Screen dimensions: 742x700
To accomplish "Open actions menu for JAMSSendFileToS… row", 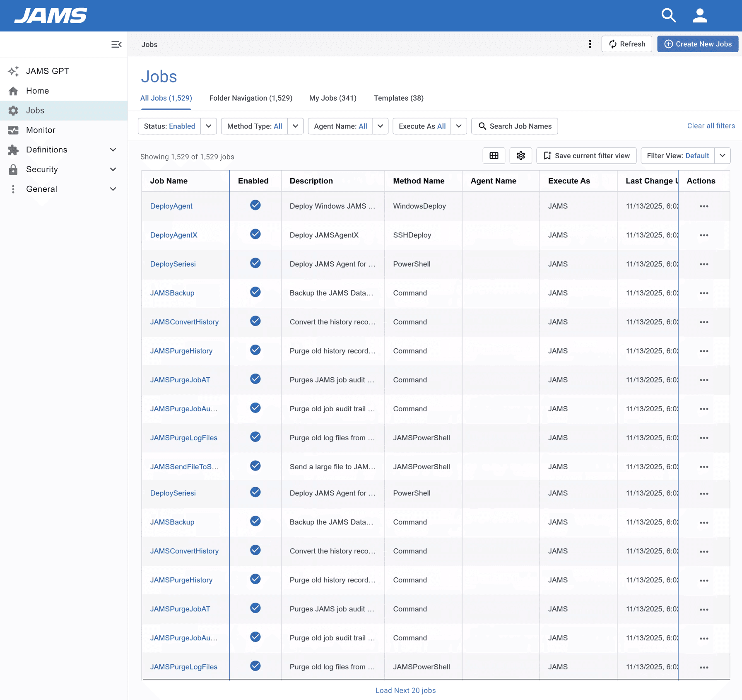I will click(704, 467).
